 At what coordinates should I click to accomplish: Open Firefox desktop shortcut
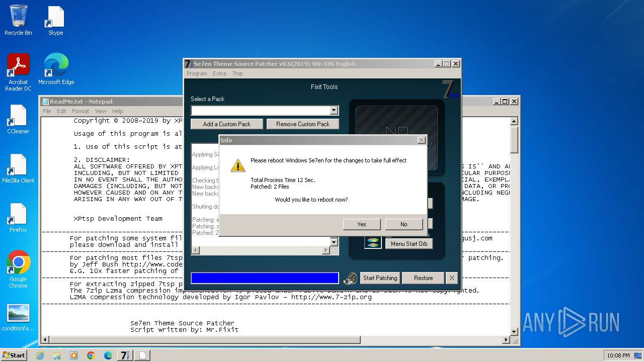pyautogui.click(x=18, y=218)
